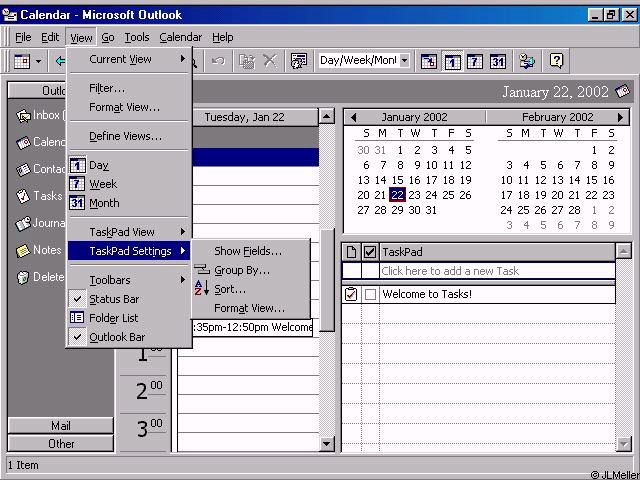Image resolution: width=640 pixels, height=480 pixels.
Task: Click the calendar scrollbar up arrow
Action: (326, 117)
